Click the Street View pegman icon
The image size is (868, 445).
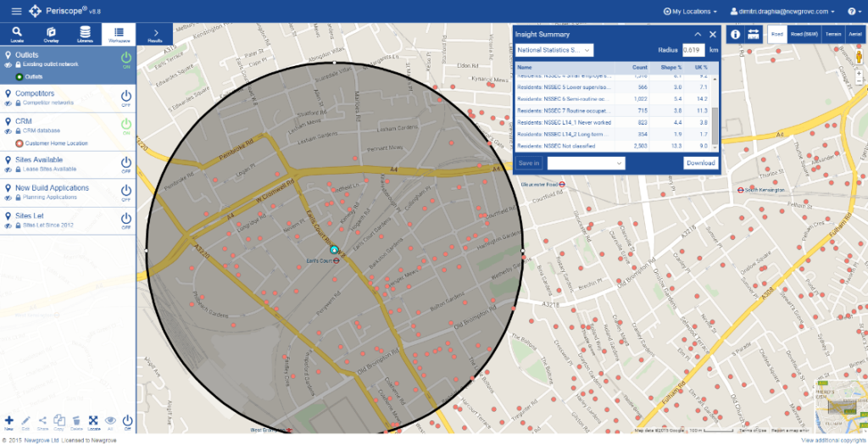[x=860, y=57]
